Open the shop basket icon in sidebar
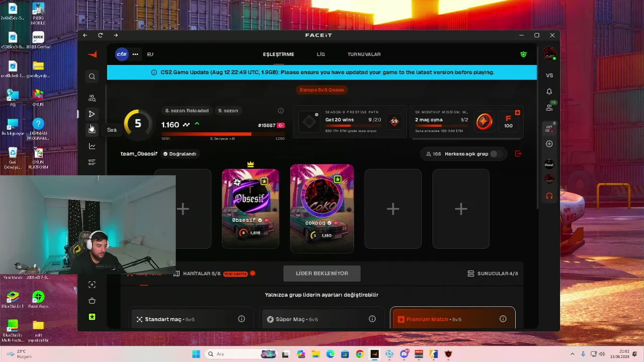Image resolution: width=644 pixels, height=362 pixels. click(x=92, y=301)
